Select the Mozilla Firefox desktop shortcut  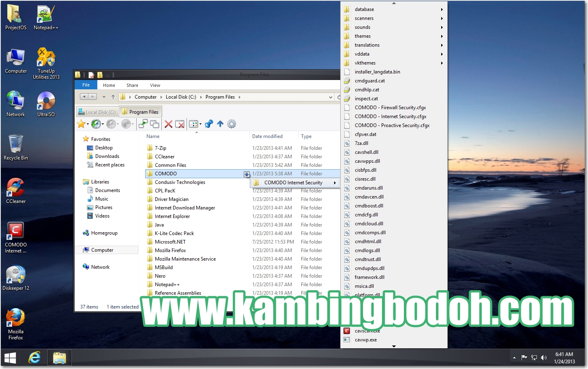[15, 324]
